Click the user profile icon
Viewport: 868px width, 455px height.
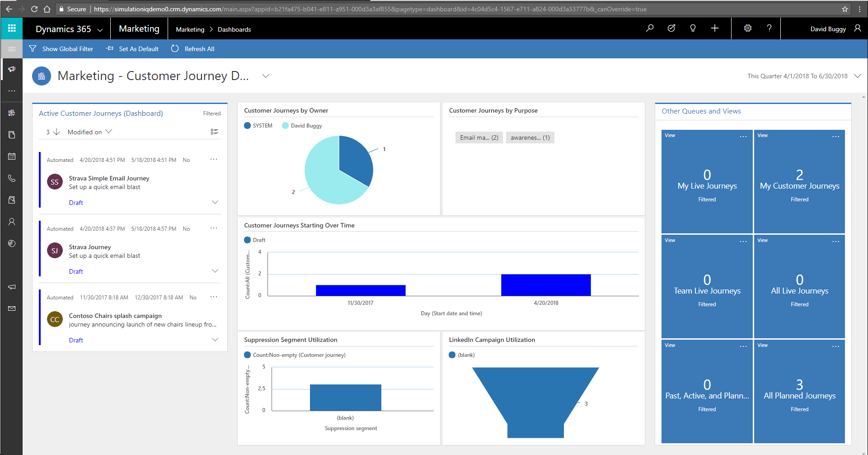point(858,28)
